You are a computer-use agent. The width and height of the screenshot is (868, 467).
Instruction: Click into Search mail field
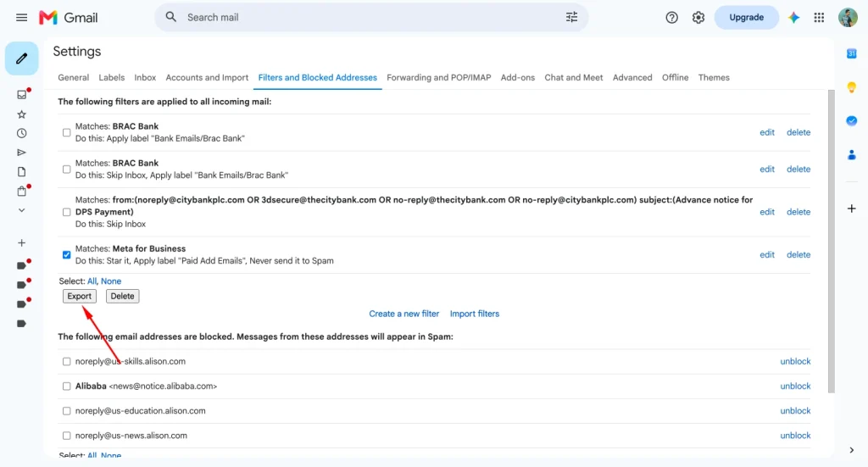pos(371,17)
